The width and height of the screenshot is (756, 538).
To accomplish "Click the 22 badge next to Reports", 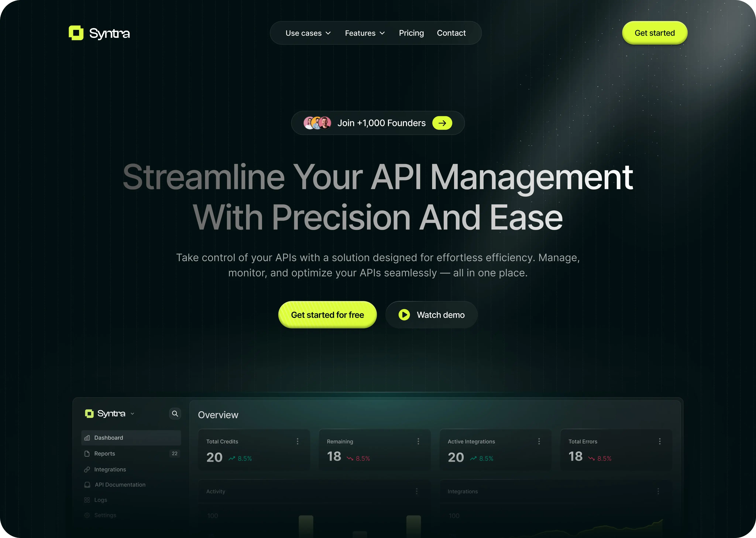I will pos(174,454).
